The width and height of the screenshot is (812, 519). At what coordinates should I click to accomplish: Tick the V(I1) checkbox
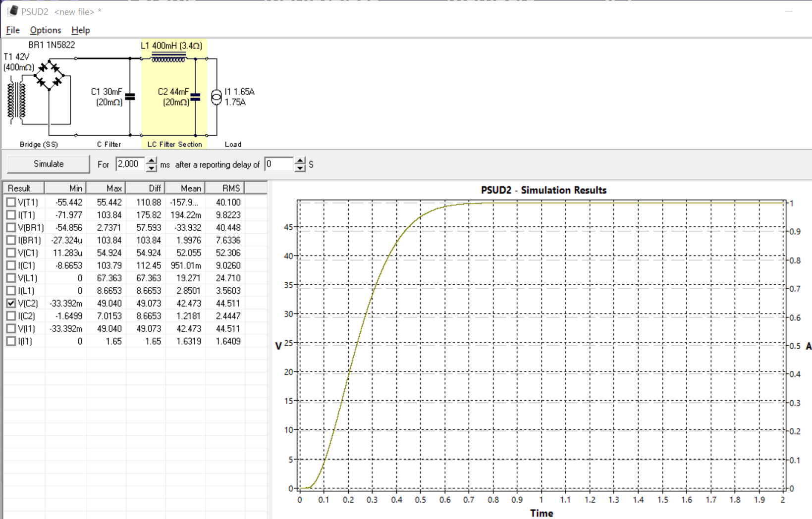[x=11, y=328]
